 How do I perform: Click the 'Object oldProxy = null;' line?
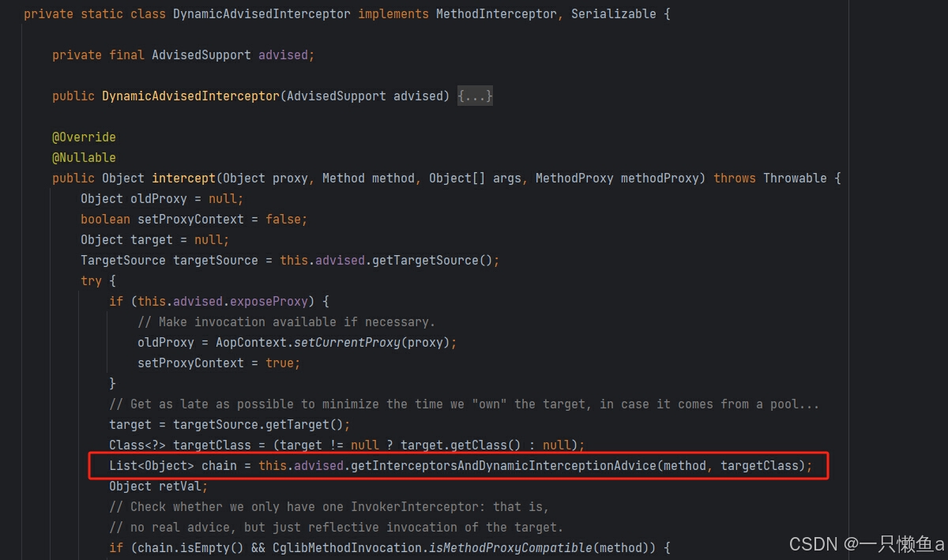pyautogui.click(x=162, y=199)
